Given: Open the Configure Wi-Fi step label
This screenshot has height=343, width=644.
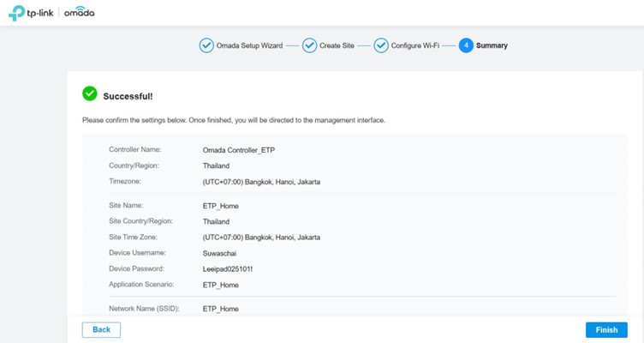Looking at the screenshot, I should [x=415, y=45].
